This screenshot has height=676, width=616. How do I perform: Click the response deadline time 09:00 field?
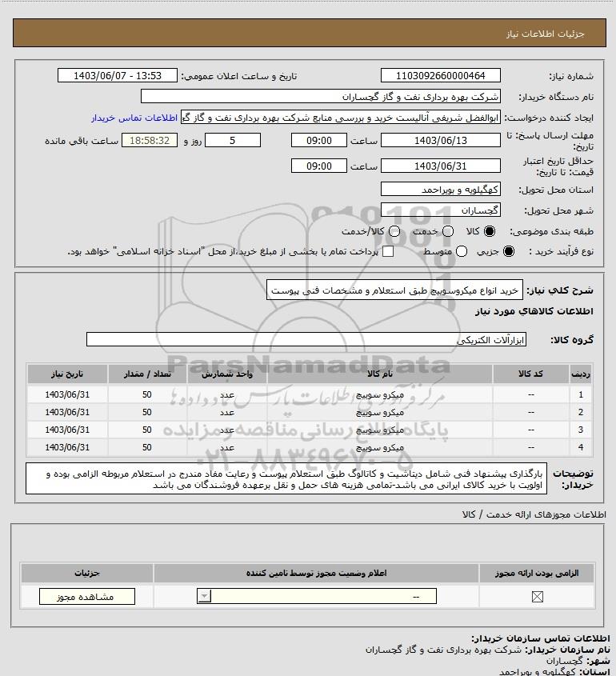pyautogui.click(x=319, y=140)
